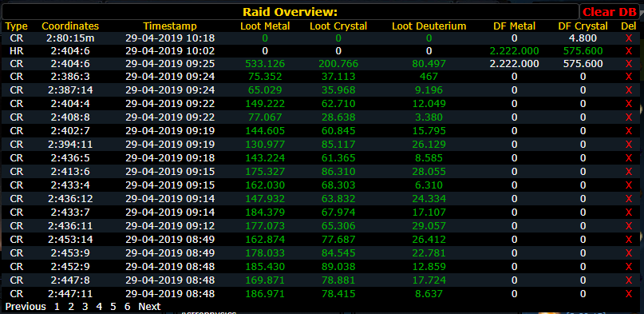The image size is (644, 314).
Task: Select loot crystal value 89.038
Action: click(338, 266)
